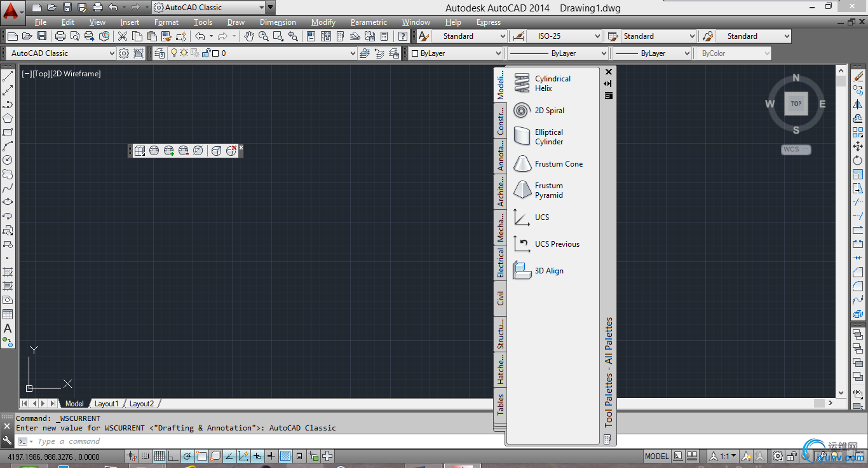This screenshot has height=468, width=868.
Task: Expand the Workspaces toolbar AutoCAD Classic combo box
Action: (x=61, y=53)
